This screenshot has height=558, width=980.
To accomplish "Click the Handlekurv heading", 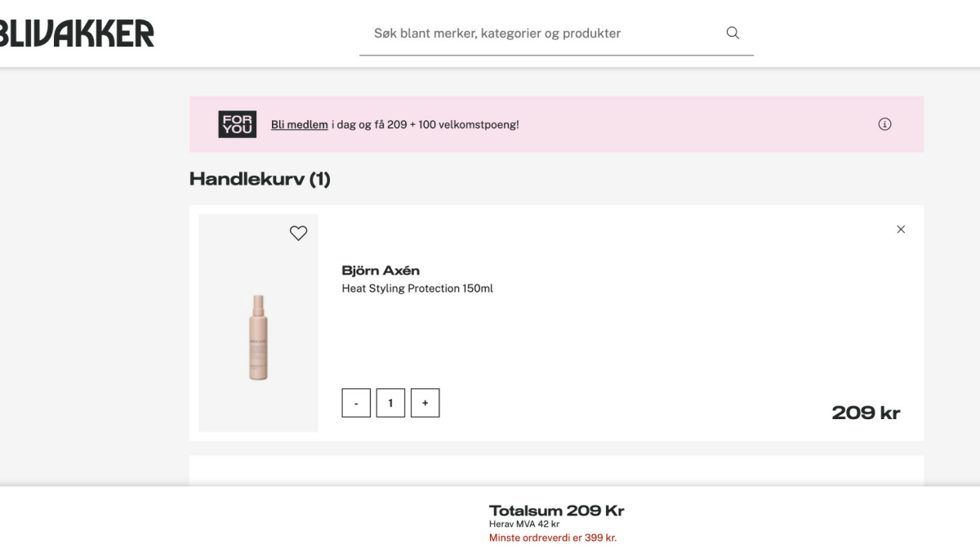I will (x=260, y=179).
